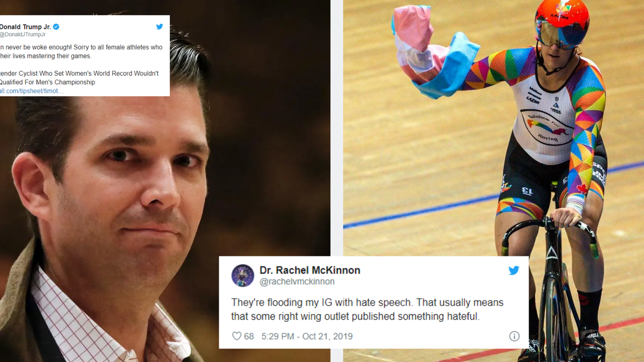Viewport: 644px width, 362px height.
Task: Follow the tipsheet article link
Action: coord(32,91)
